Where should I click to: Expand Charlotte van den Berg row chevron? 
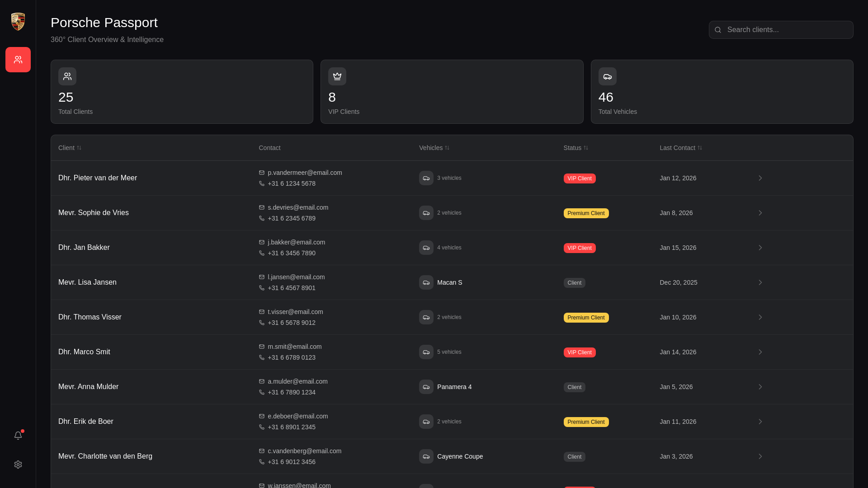click(x=760, y=456)
